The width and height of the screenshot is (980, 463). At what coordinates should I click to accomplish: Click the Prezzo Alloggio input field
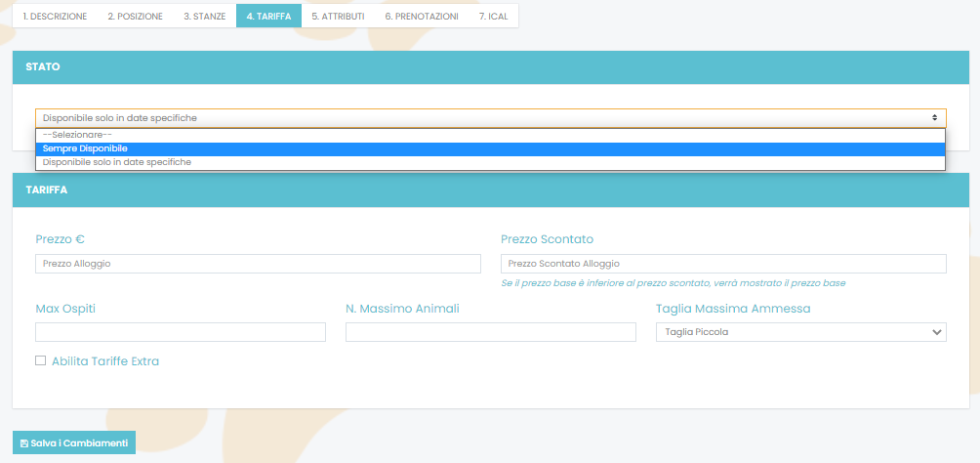[x=258, y=264]
